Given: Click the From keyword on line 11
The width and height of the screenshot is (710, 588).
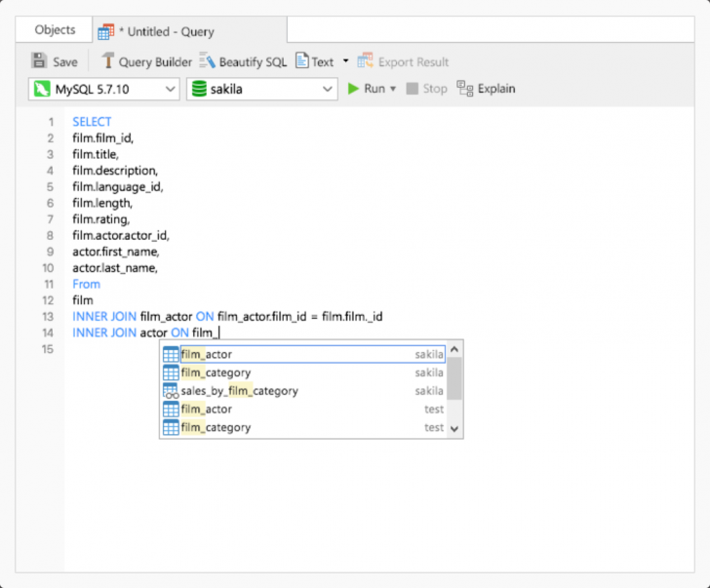Looking at the screenshot, I should (x=87, y=285).
